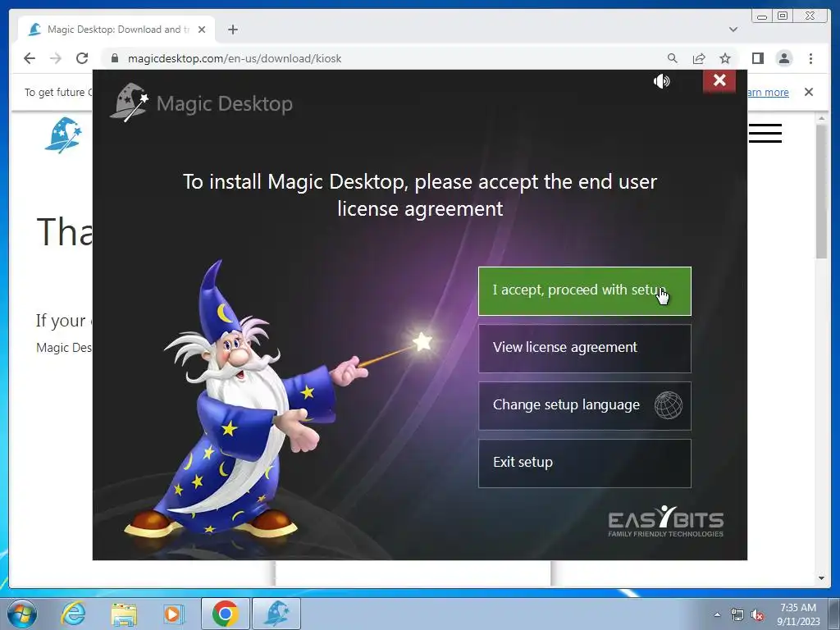The image size is (840, 630).
Task: Open Chrome profile avatar menu
Action: (784, 58)
